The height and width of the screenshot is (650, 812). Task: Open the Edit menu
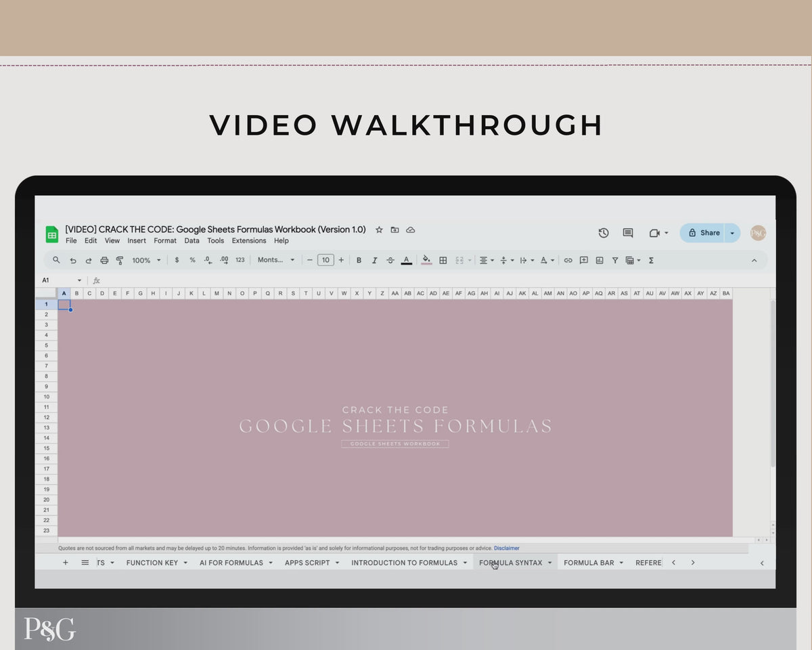(91, 240)
